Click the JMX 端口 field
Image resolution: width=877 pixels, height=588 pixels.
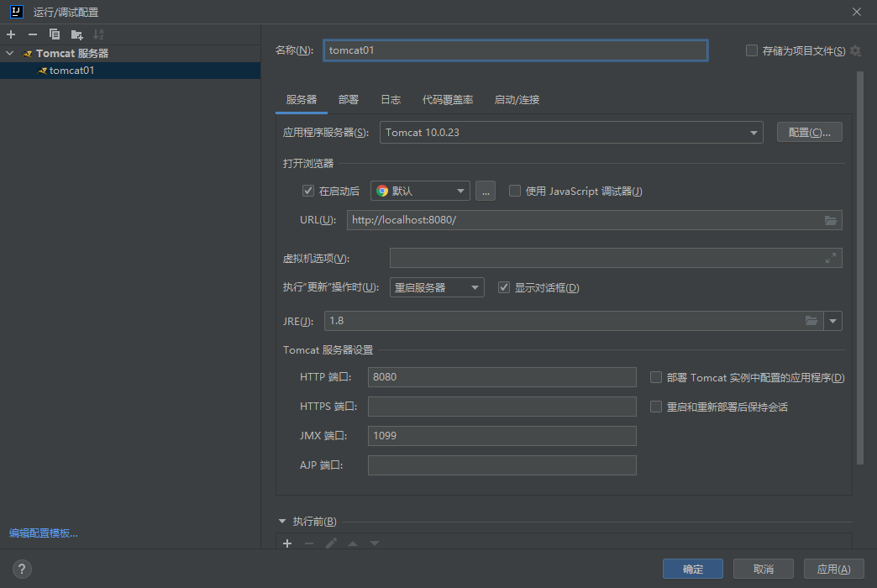502,436
